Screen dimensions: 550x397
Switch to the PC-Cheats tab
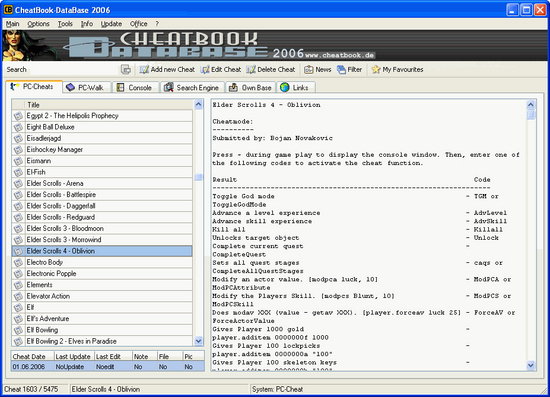coord(34,87)
